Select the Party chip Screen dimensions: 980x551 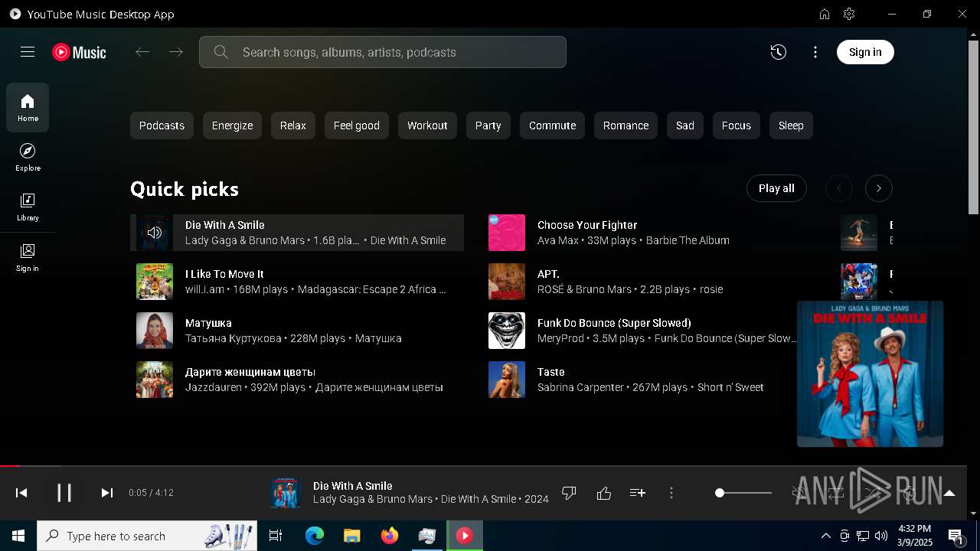point(488,126)
